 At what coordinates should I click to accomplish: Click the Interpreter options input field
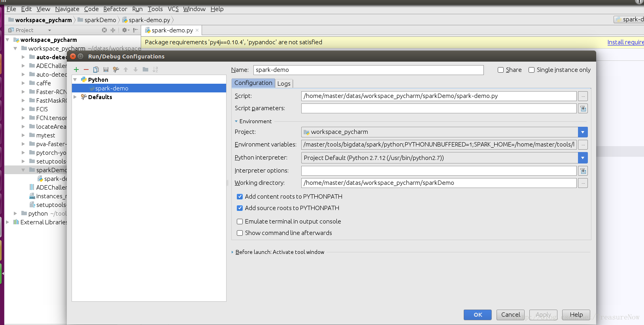[x=439, y=171]
